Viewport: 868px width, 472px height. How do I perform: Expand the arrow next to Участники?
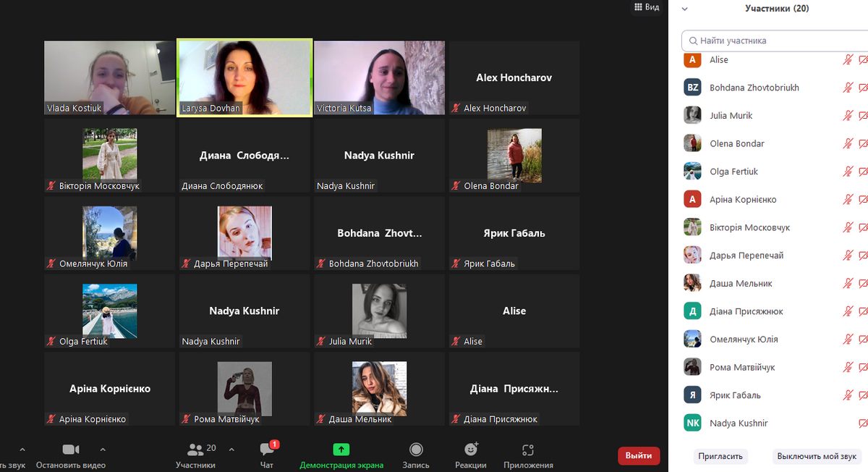tap(231, 449)
